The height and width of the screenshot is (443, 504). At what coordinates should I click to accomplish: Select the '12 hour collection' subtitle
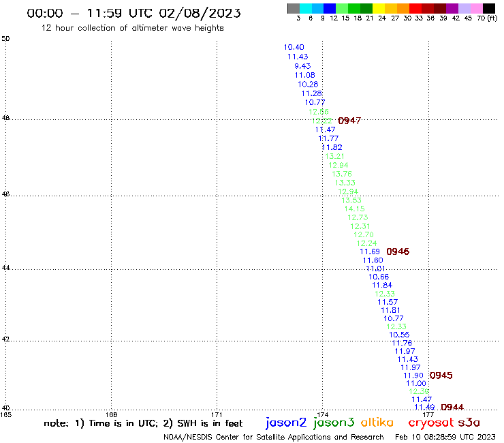coord(132,28)
